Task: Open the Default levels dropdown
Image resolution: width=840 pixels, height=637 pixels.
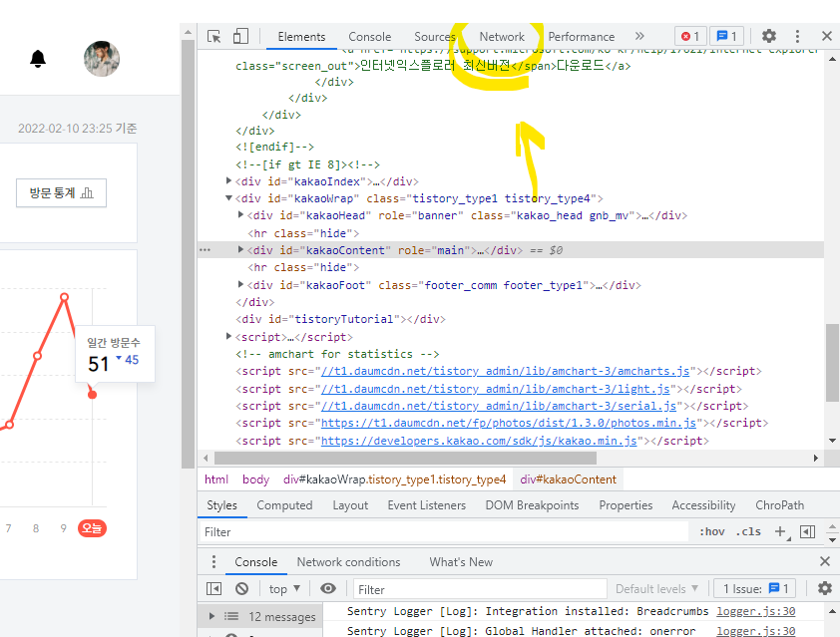Action: pos(656,589)
